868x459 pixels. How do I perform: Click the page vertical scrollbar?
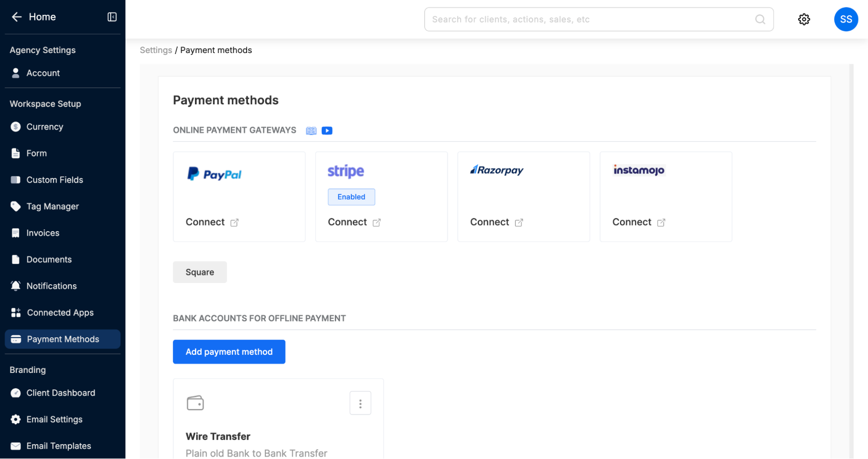pos(851,261)
